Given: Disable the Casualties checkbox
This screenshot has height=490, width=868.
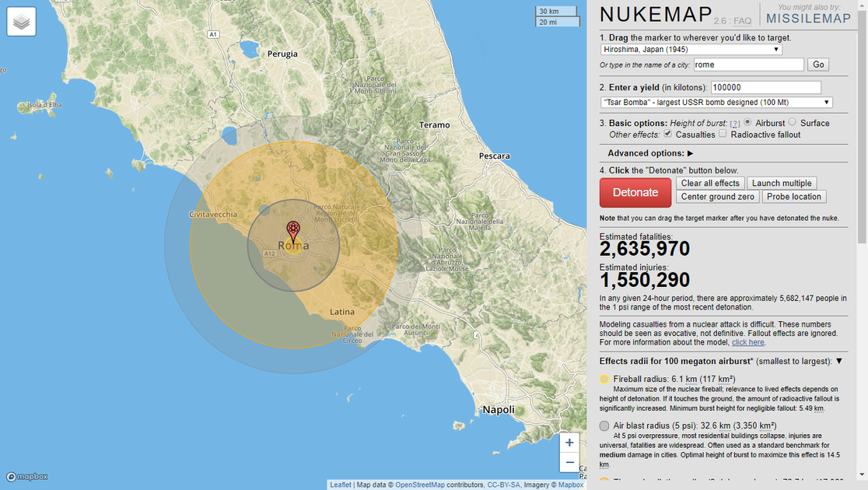Looking at the screenshot, I should coord(667,134).
